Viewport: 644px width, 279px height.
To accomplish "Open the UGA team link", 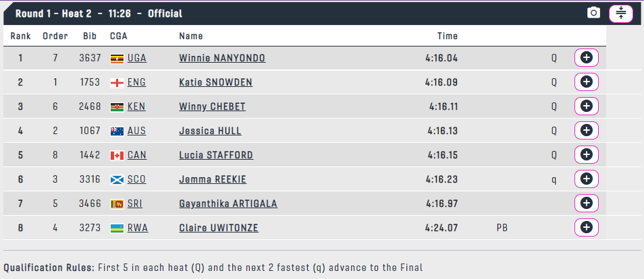I will 137,58.
